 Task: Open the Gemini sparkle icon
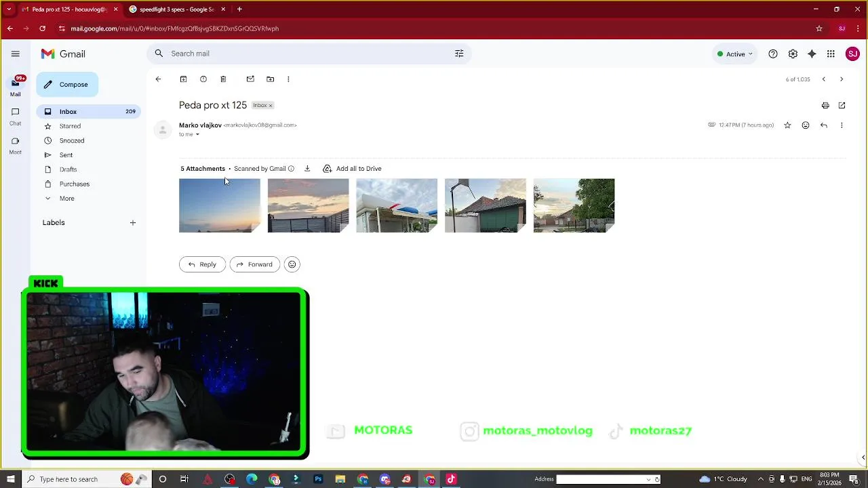tap(812, 54)
